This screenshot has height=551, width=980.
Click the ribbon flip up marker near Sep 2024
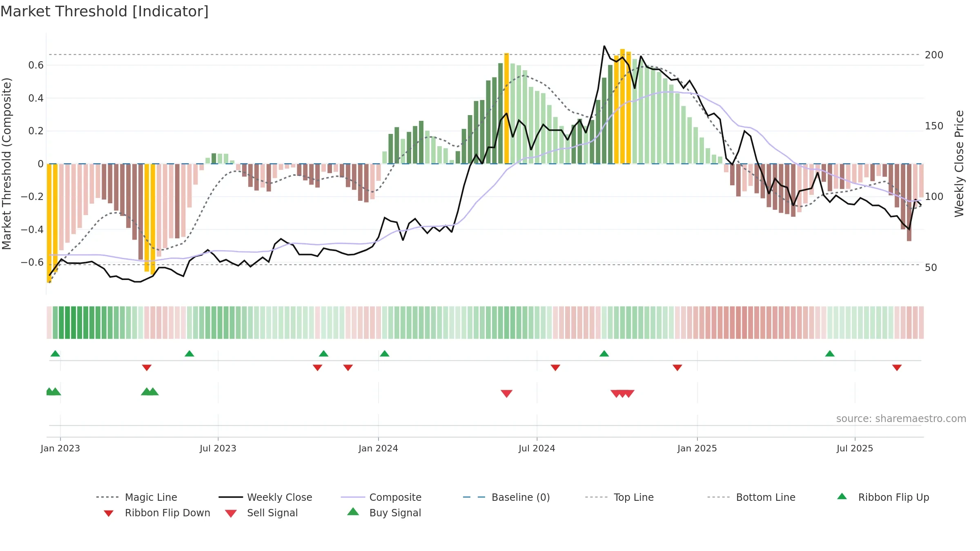pyautogui.click(x=604, y=353)
